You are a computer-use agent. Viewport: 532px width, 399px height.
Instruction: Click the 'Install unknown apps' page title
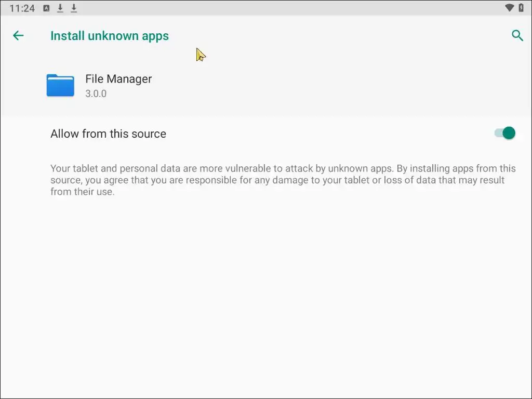109,36
